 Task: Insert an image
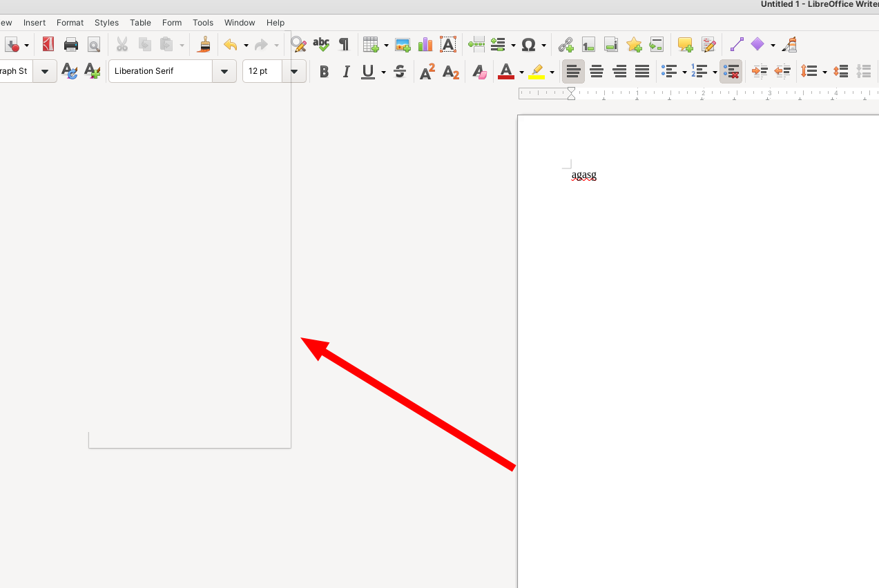[x=403, y=45]
